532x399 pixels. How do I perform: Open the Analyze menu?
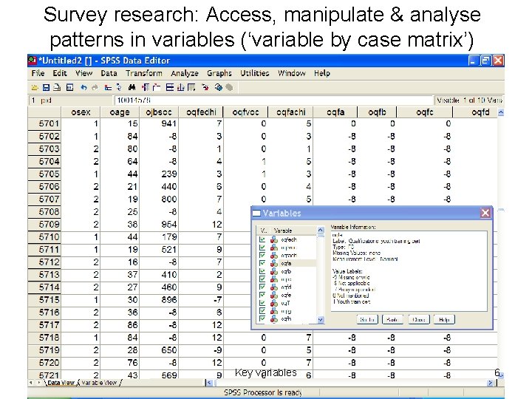185,73
